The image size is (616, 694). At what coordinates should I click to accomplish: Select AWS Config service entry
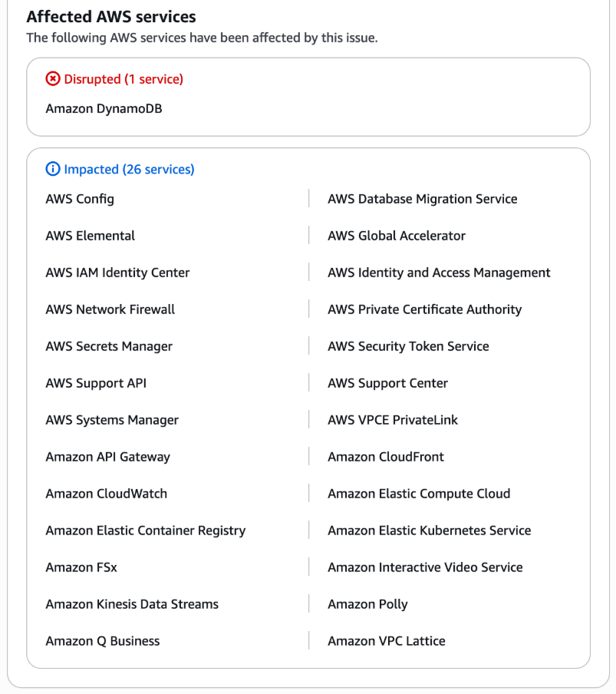80,199
